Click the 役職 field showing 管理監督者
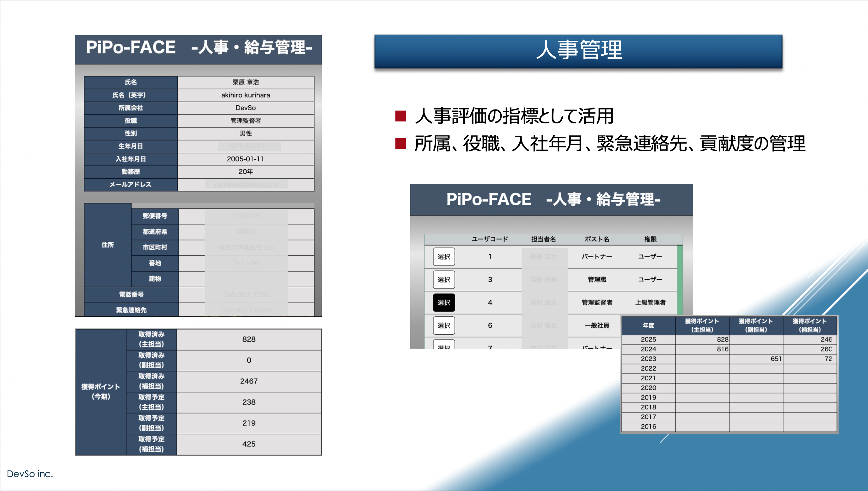The image size is (868, 491). point(246,121)
